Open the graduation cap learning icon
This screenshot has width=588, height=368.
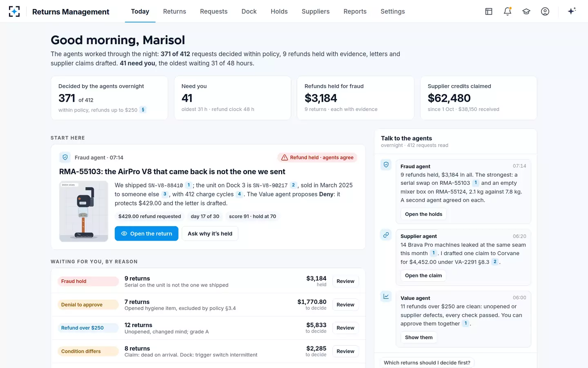point(526,11)
